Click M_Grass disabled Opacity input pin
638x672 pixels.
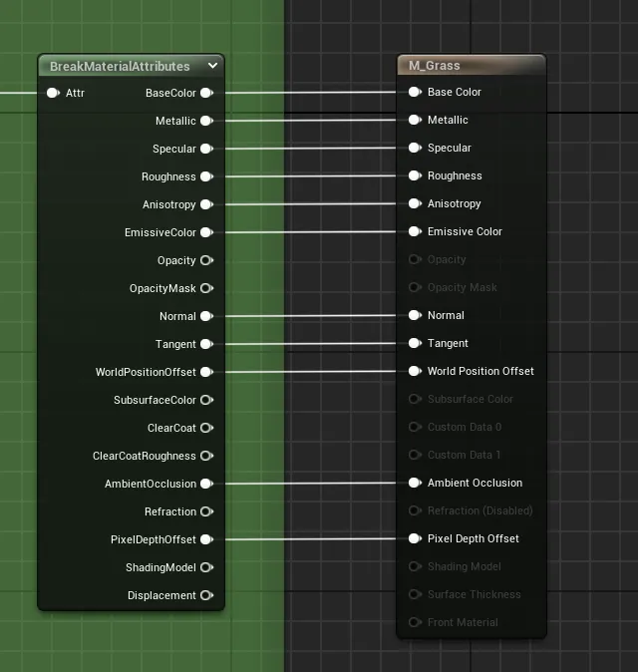[415, 259]
